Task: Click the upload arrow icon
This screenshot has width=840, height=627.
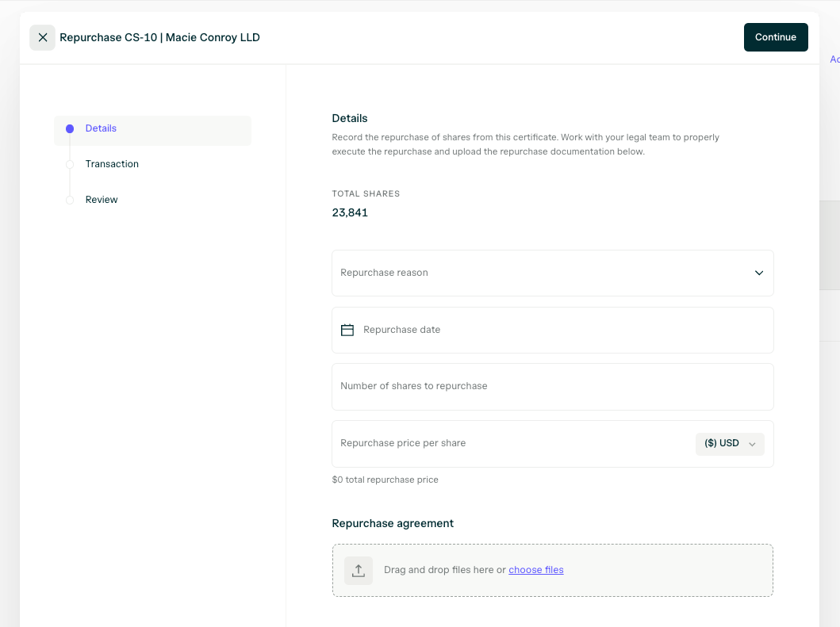Action: (359, 571)
